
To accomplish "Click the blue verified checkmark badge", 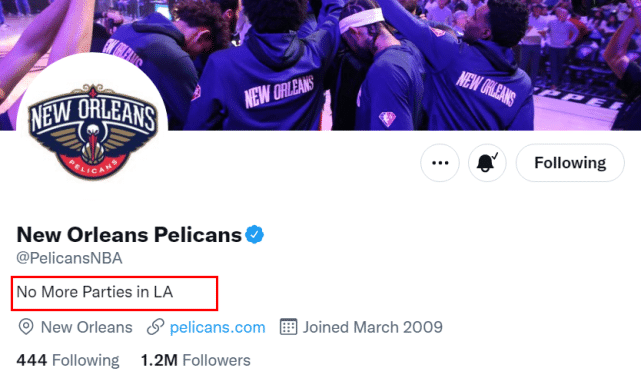I will click(x=254, y=235).
